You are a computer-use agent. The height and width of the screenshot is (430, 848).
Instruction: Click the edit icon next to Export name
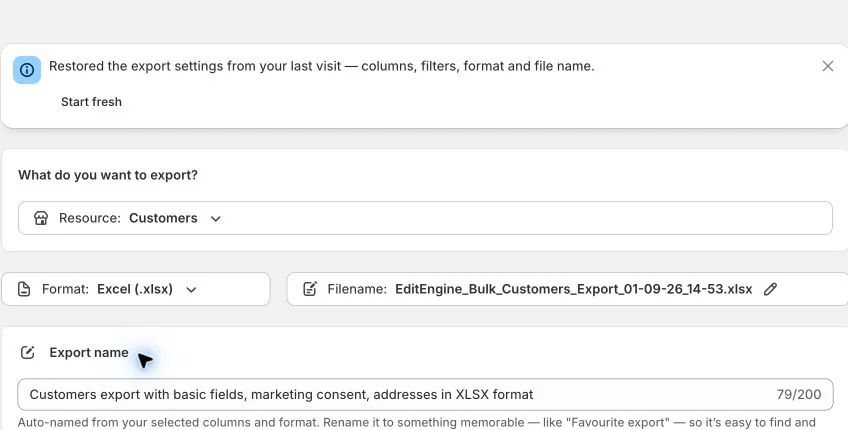[x=28, y=353]
